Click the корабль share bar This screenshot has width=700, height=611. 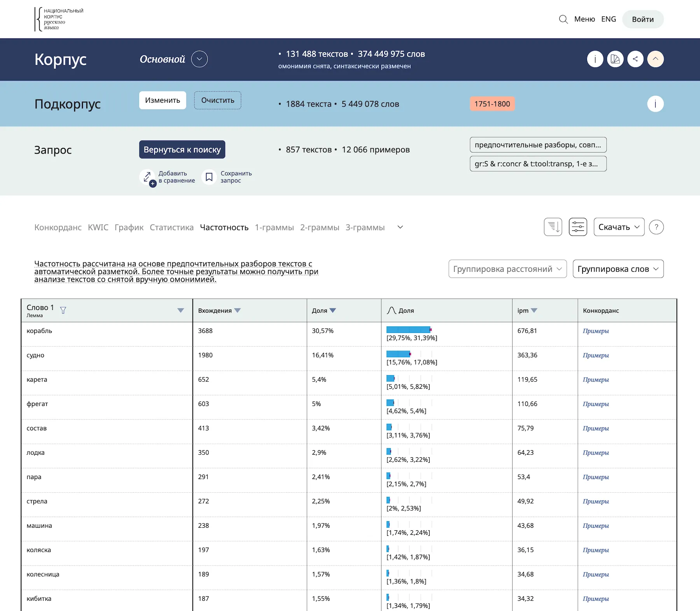pos(409,330)
